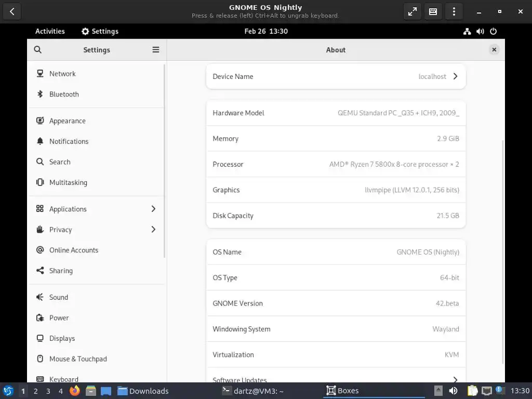
Task: Click the Disk Capacity value 21.5 GB
Action: click(x=448, y=216)
